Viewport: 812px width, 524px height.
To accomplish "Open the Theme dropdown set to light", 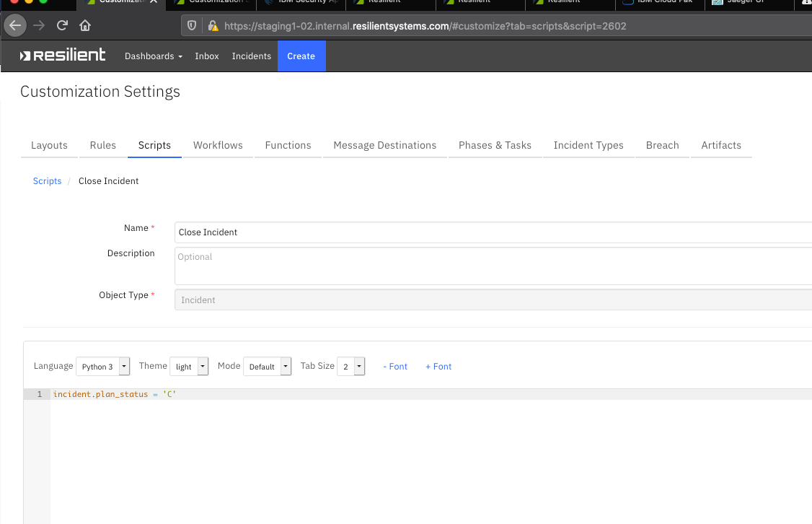I will [x=189, y=367].
